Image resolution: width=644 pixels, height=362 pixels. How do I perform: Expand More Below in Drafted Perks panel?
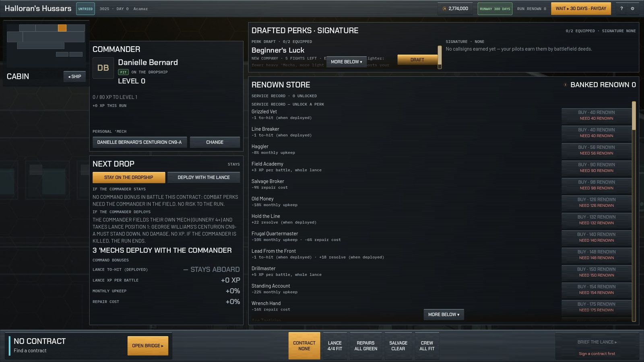pos(346,62)
